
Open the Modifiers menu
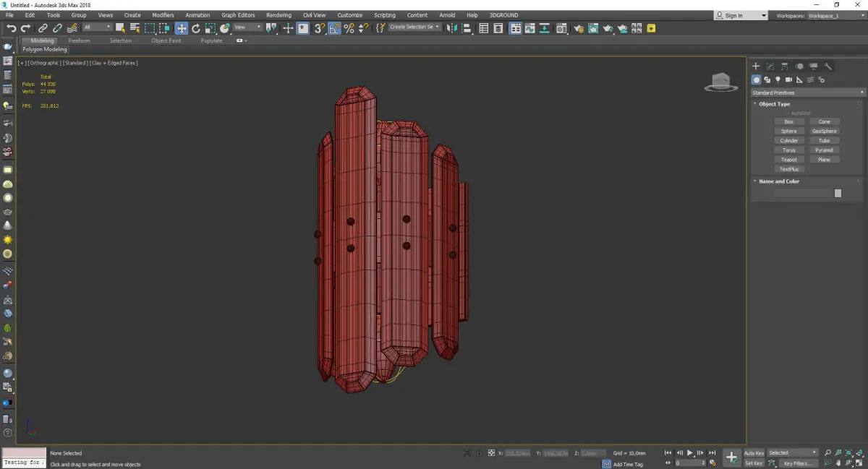163,15
